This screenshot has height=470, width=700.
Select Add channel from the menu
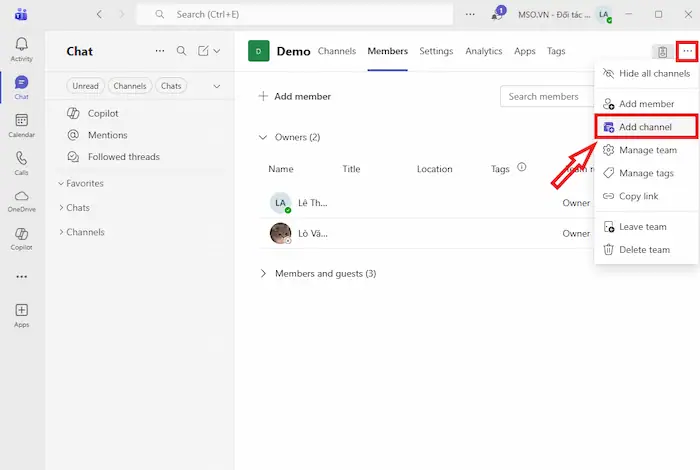(x=644, y=127)
